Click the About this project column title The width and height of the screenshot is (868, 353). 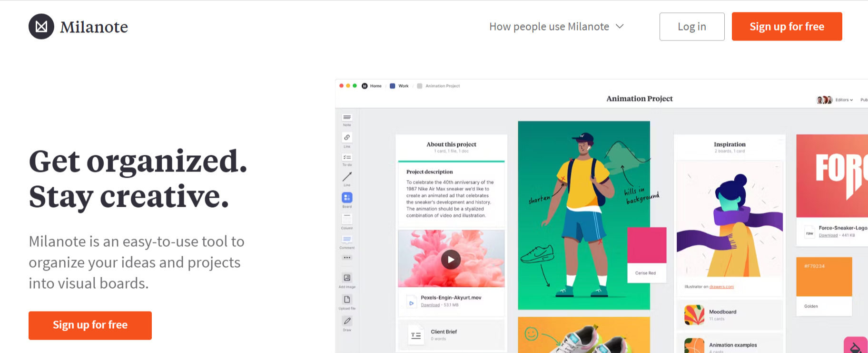click(x=451, y=144)
